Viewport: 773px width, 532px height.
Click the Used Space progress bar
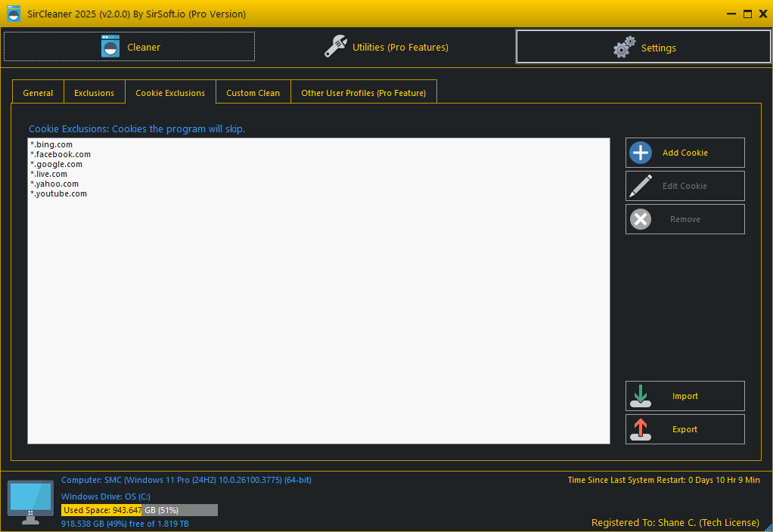coord(139,510)
